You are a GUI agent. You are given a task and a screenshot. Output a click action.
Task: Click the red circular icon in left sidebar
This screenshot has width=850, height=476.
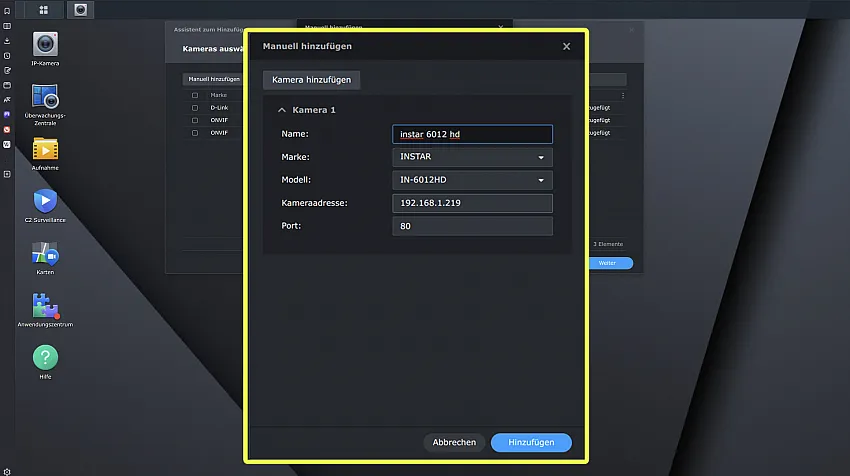click(7, 130)
